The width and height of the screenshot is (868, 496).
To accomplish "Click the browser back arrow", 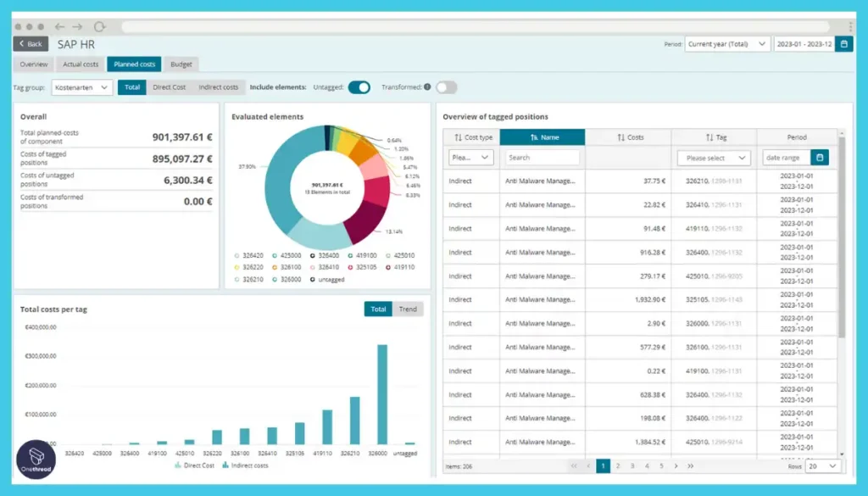I will 59,26.
